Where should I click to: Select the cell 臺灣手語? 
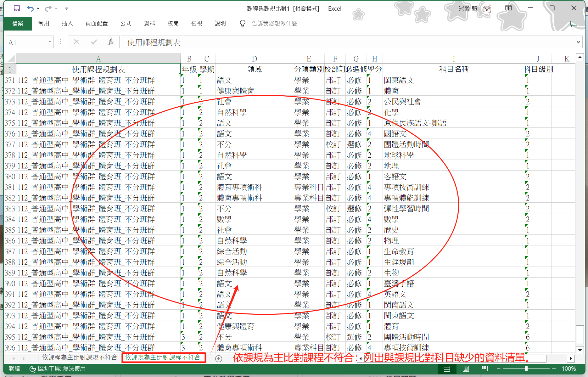pyautogui.click(x=454, y=284)
